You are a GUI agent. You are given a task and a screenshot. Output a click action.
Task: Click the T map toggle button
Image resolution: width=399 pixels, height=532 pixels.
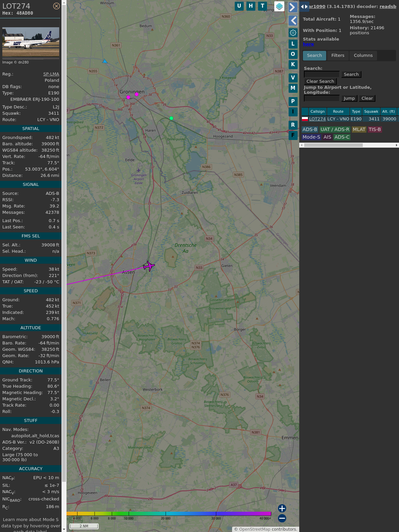[x=263, y=6]
